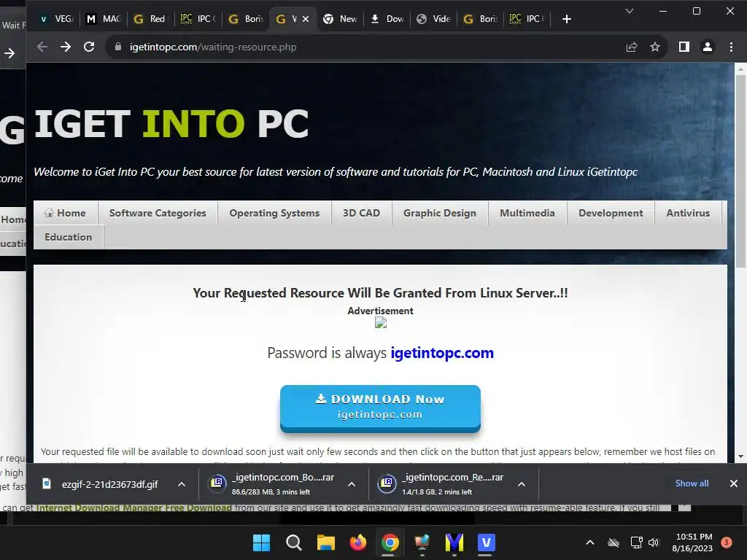
Task: Close the active browser tab
Action: (306, 19)
